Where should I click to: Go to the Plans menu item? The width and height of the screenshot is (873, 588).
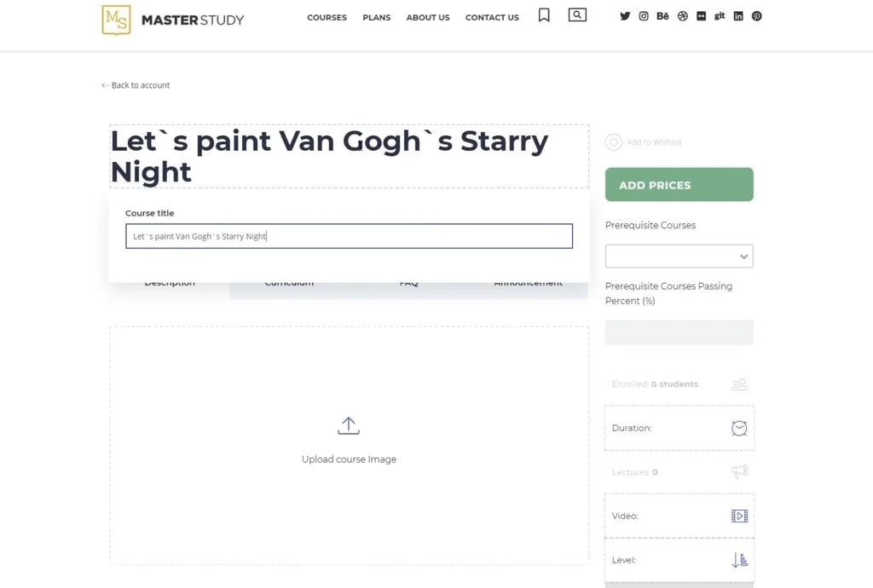[x=376, y=17]
